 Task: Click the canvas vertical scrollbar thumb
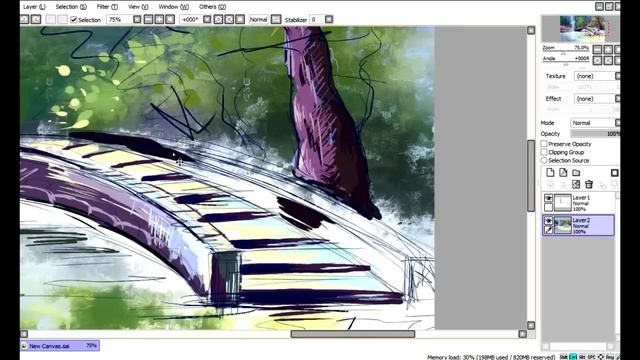(531, 176)
